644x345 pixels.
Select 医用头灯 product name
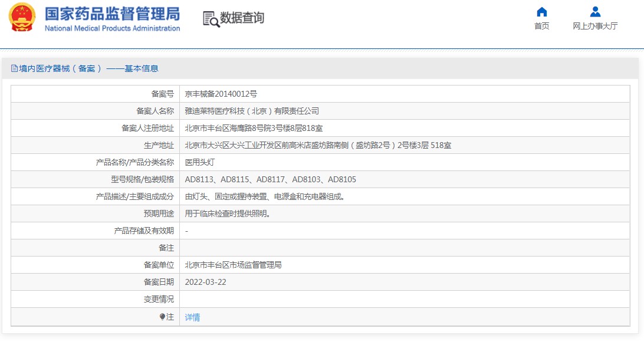[199, 162]
